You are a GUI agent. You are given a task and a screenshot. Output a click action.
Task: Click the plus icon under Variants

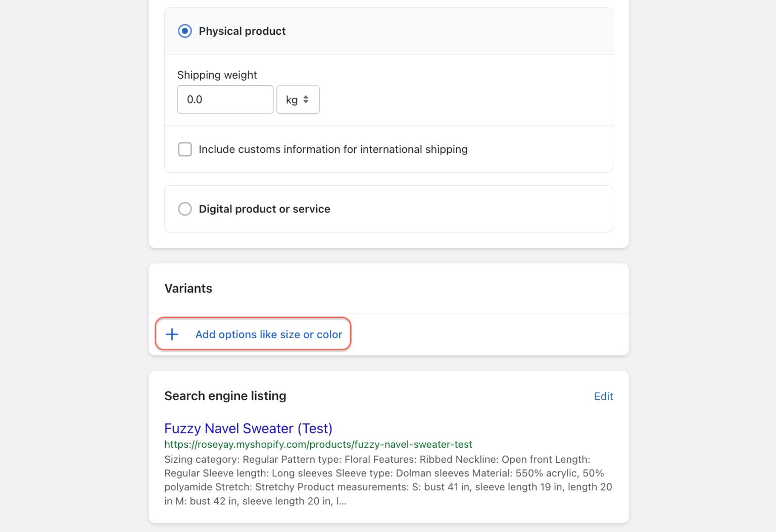172,334
